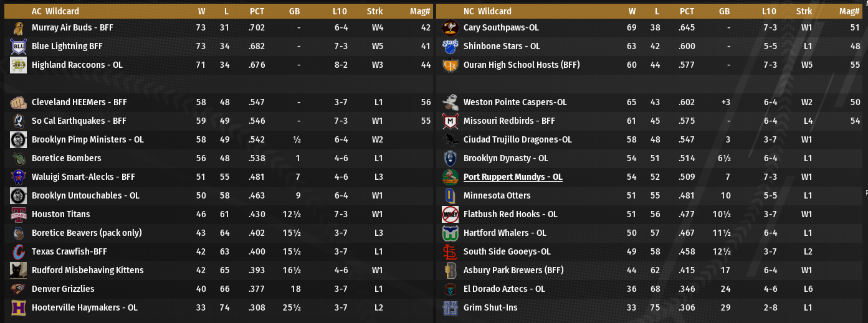868x323 pixels.
Task: Click the AC Wildcard L10 column header
Action: coord(340,11)
